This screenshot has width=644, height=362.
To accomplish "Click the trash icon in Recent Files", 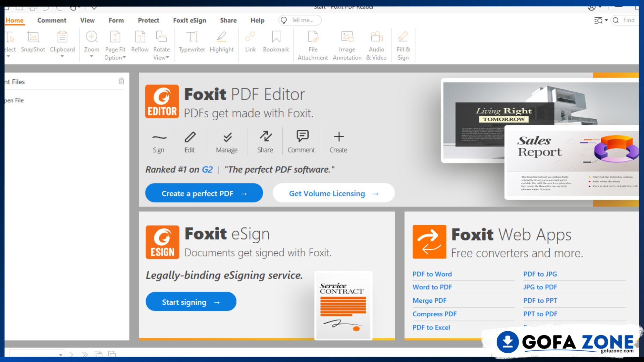I will (x=121, y=81).
